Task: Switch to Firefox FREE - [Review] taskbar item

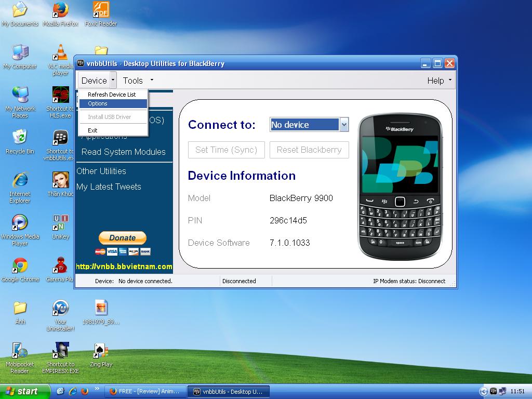Action: coord(144,391)
